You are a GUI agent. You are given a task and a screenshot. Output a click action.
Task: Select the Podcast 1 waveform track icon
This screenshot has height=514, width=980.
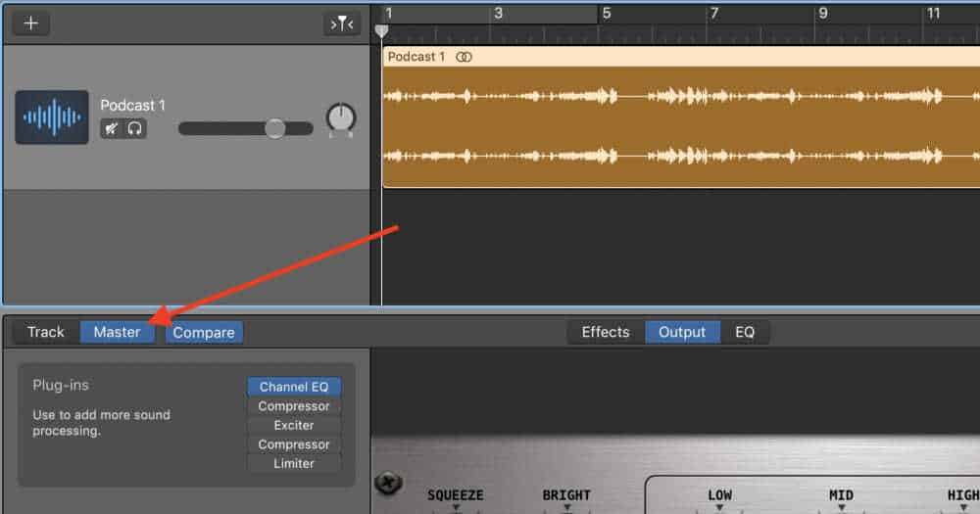click(52, 117)
